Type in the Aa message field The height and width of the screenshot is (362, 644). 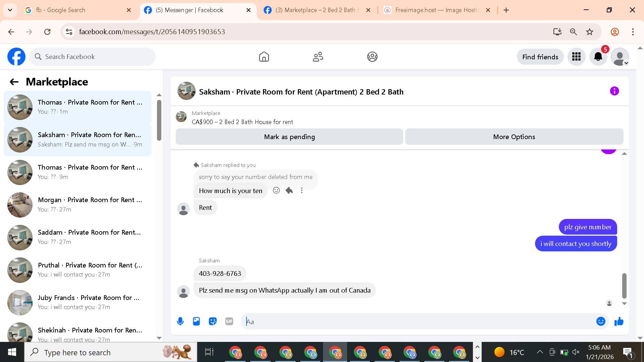pos(419,321)
